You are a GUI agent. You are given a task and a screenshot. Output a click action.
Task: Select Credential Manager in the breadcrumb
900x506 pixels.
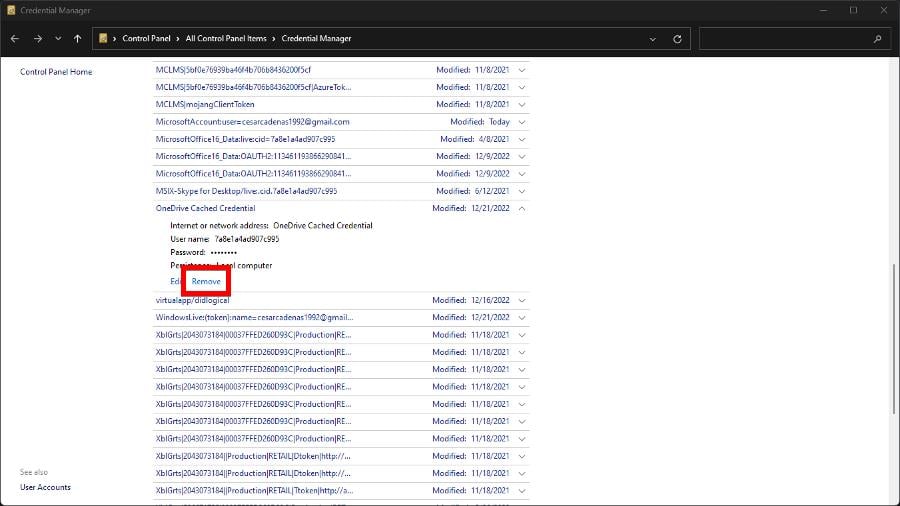click(316, 38)
